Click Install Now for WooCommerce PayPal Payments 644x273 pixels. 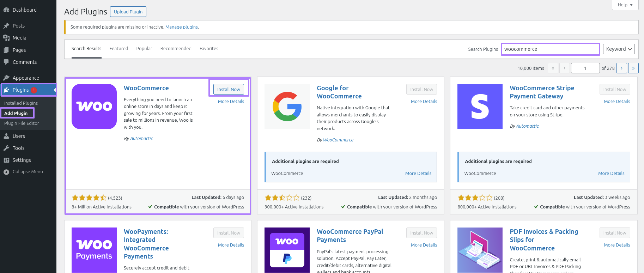coord(421,233)
